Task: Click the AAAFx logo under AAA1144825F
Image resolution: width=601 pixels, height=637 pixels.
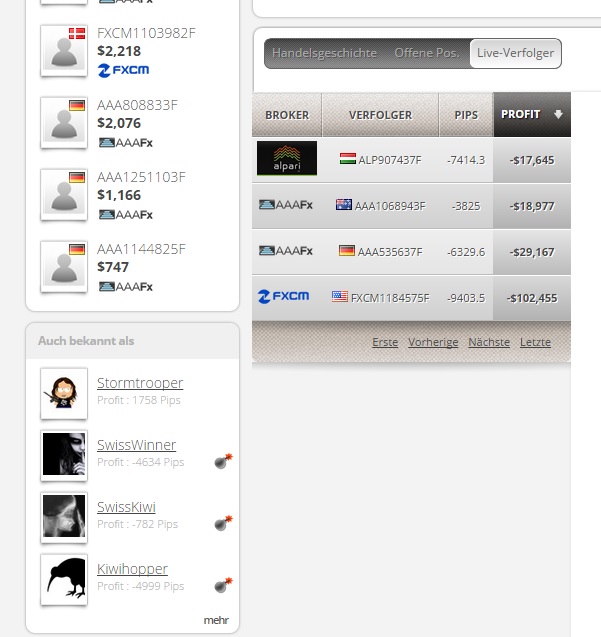Action: point(126,287)
